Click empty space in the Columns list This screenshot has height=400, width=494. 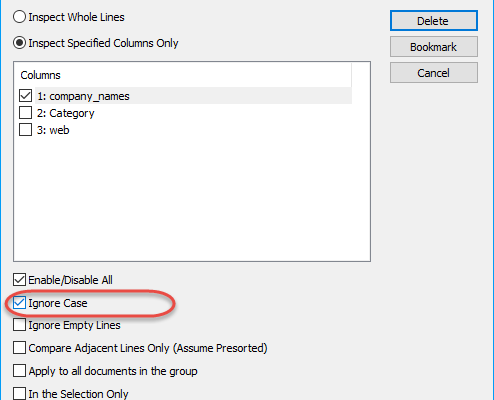coord(192,200)
